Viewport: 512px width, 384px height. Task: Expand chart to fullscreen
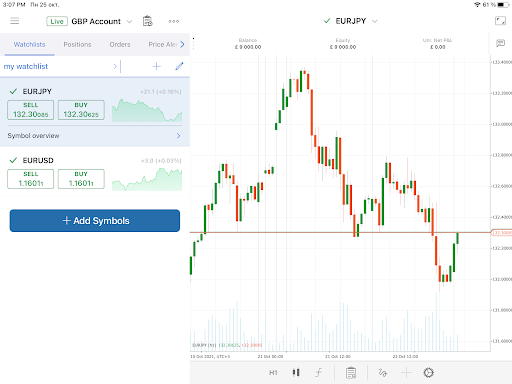(500, 21)
